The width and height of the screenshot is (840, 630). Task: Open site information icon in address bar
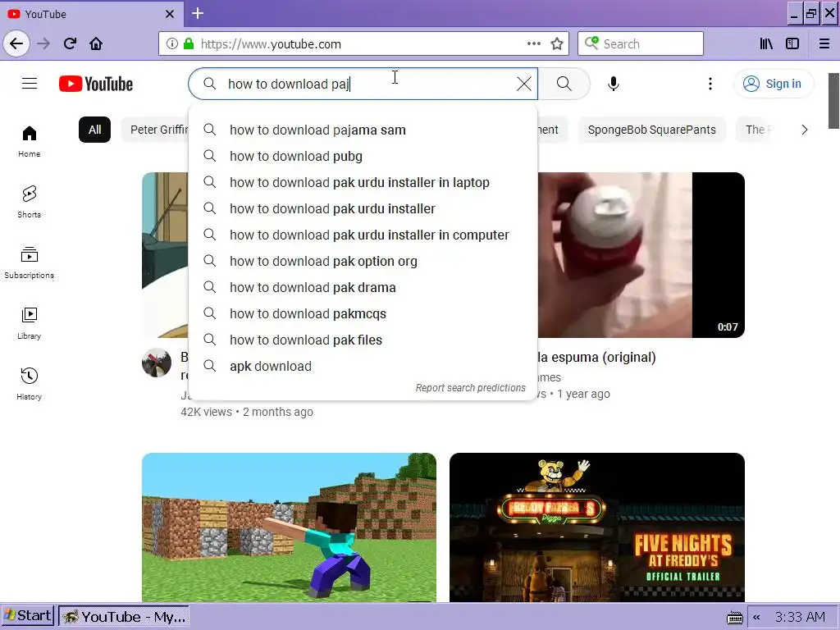(x=172, y=43)
